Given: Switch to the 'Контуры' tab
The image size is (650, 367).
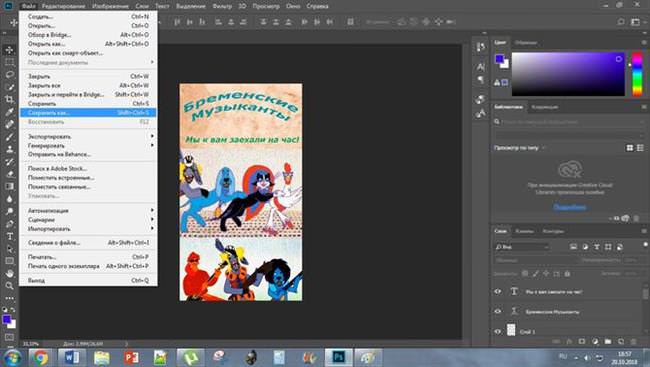Looking at the screenshot, I should click(553, 231).
